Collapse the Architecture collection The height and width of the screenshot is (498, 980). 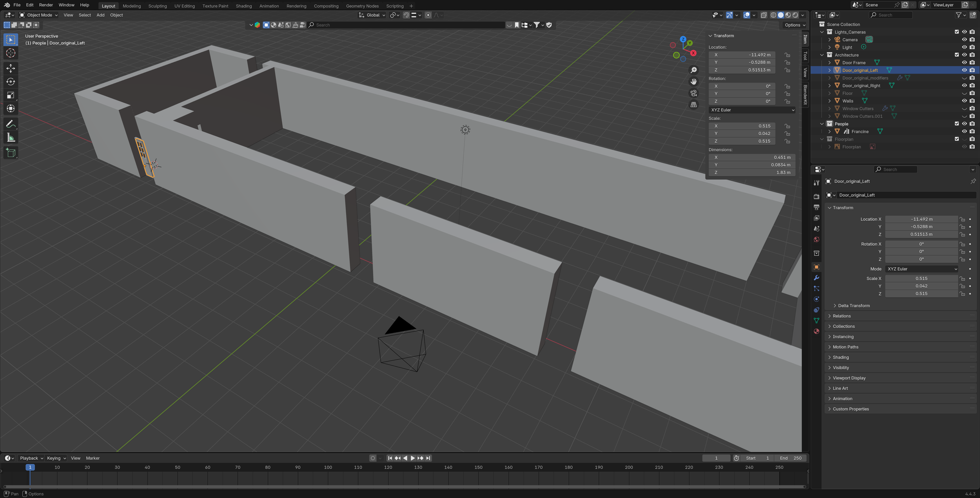[822, 55]
